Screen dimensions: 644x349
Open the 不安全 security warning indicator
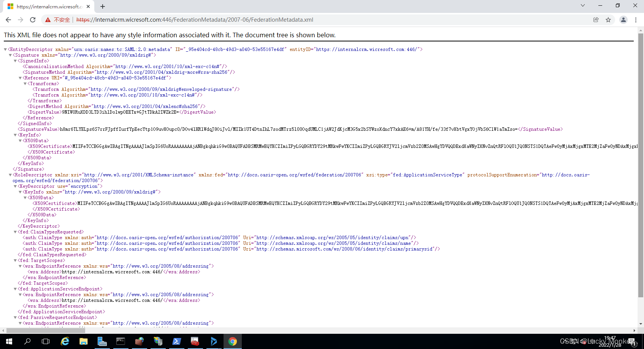pos(57,20)
